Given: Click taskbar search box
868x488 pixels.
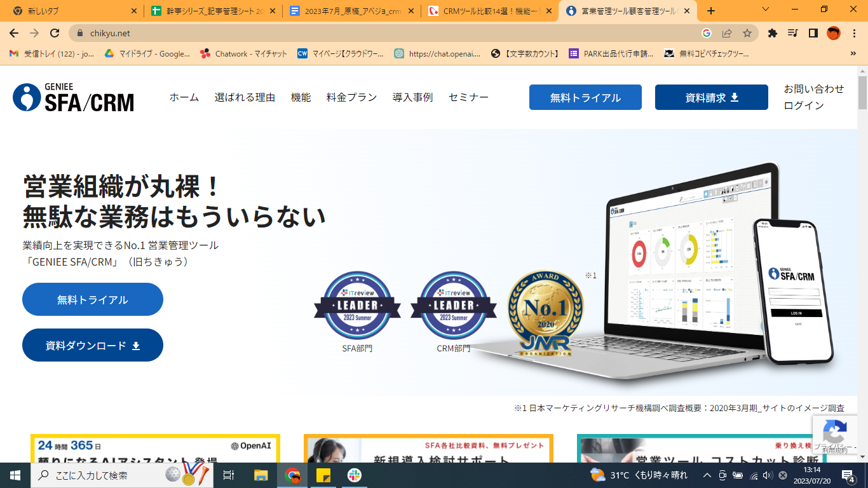Looking at the screenshot, I should point(123,475).
